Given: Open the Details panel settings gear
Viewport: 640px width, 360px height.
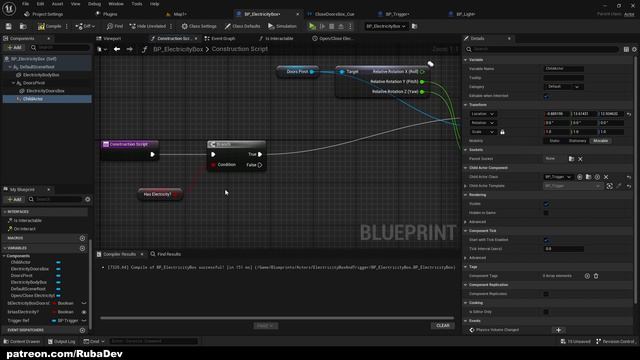Looking at the screenshot, I should pyautogui.click(x=634, y=49).
